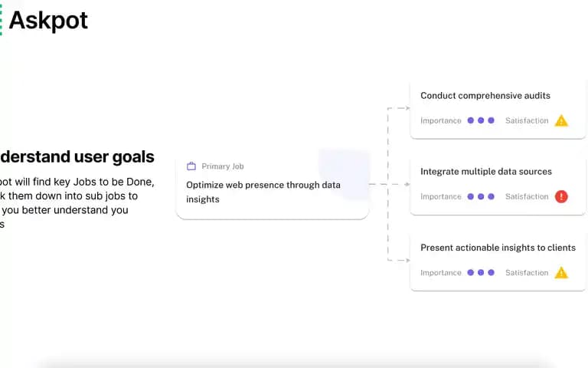Screen dimensions: 588x368
Task: Click the 'Optimize web presence through data insights' text
Action: [x=263, y=192]
